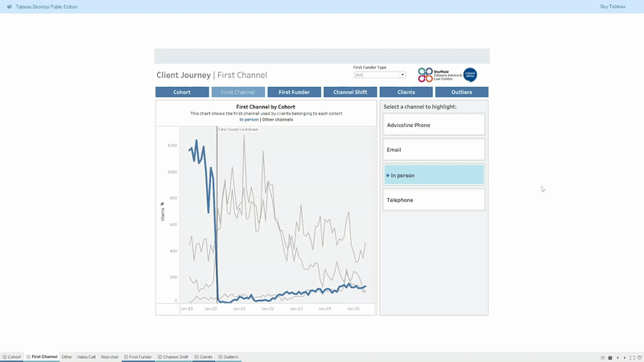This screenshot has width=644, height=362.
Task: Click the round citizens advice badge
Action: pos(470,75)
